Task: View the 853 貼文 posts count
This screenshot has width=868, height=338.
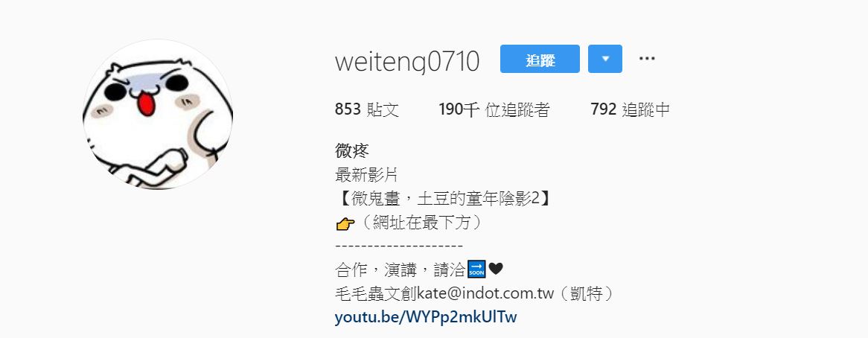Action: [x=366, y=109]
